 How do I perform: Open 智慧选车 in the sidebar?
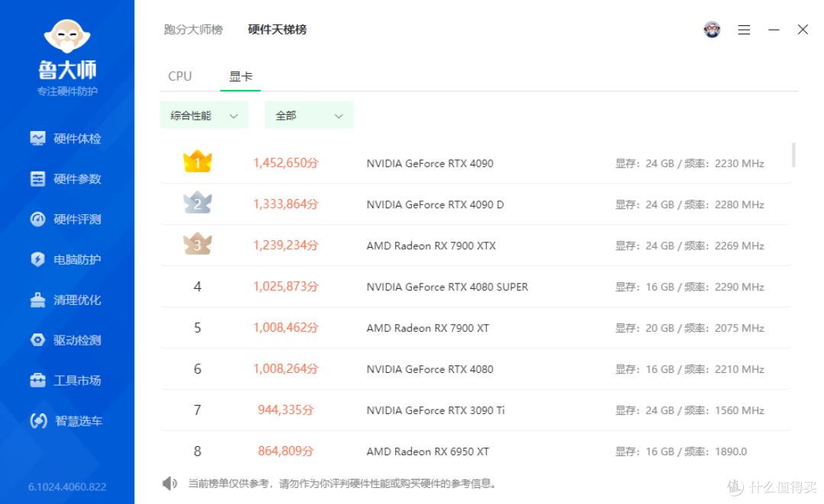[x=66, y=421]
